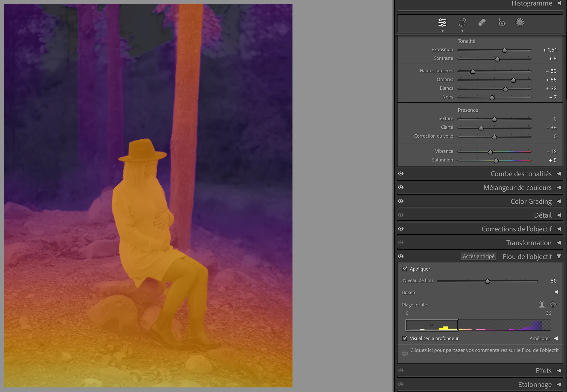Select the Edit sliders tool icon
The width and height of the screenshot is (567, 392).
coord(442,23)
